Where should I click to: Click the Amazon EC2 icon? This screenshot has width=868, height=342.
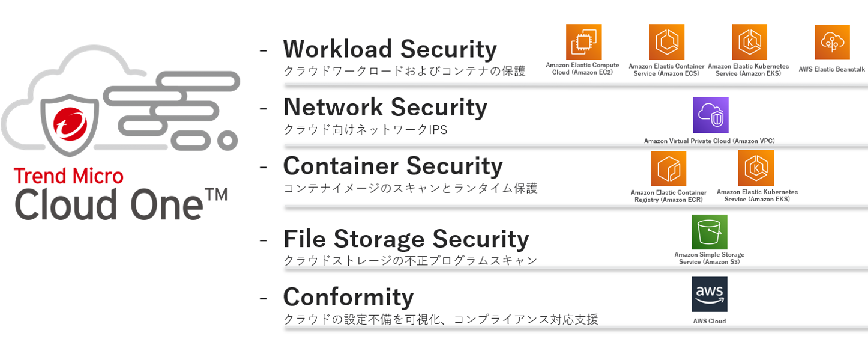pyautogui.click(x=583, y=42)
